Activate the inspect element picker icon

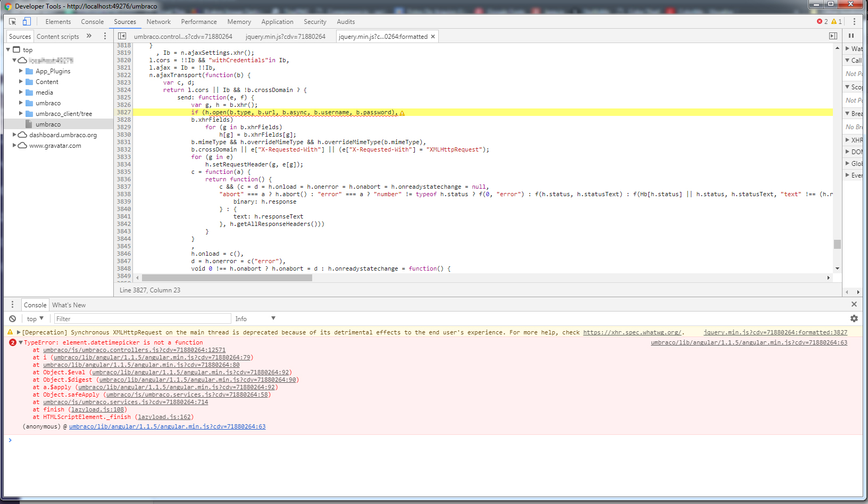pos(12,22)
